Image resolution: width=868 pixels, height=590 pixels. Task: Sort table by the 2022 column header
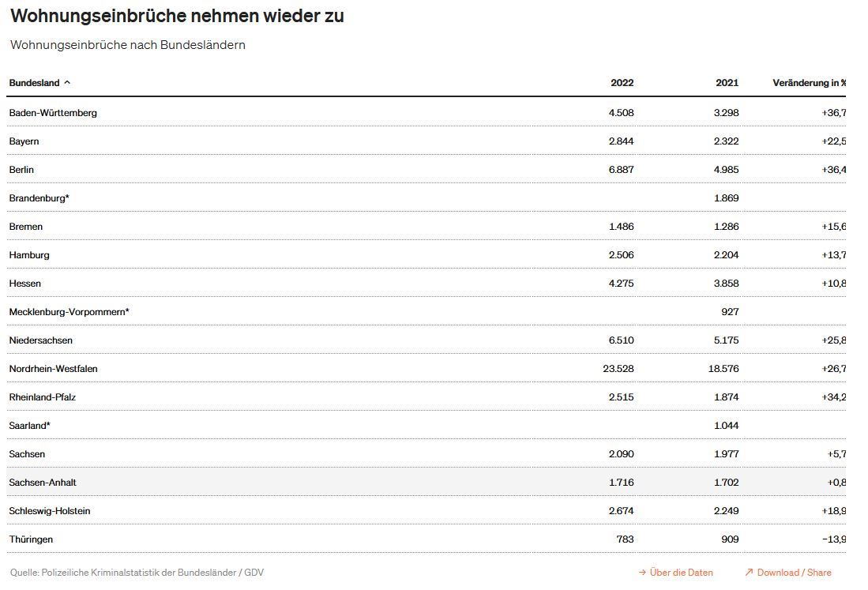pyautogui.click(x=622, y=82)
